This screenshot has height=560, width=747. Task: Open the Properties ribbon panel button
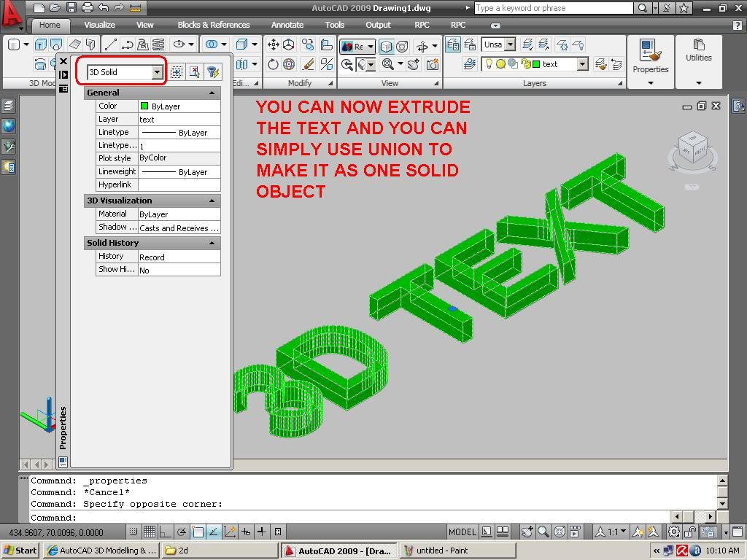tap(650, 58)
